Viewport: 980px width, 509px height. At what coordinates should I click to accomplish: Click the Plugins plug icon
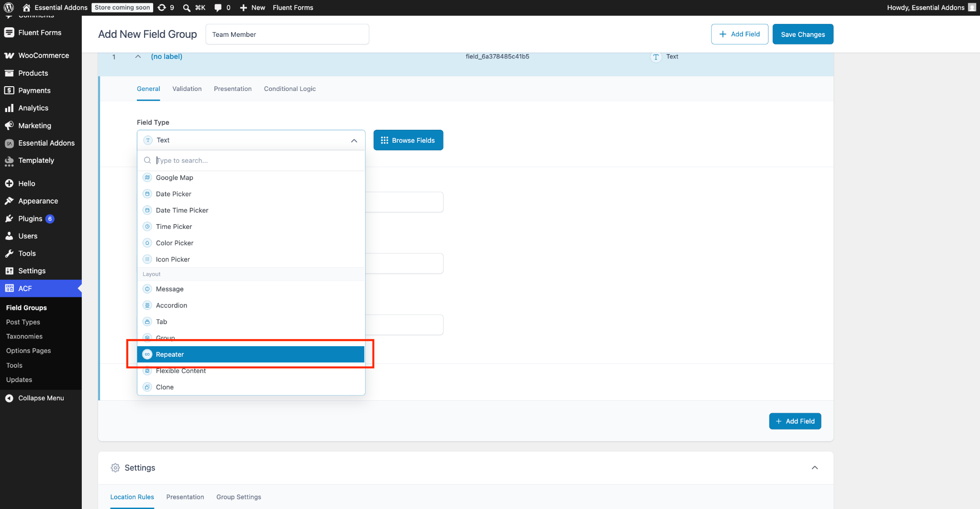[9, 219]
